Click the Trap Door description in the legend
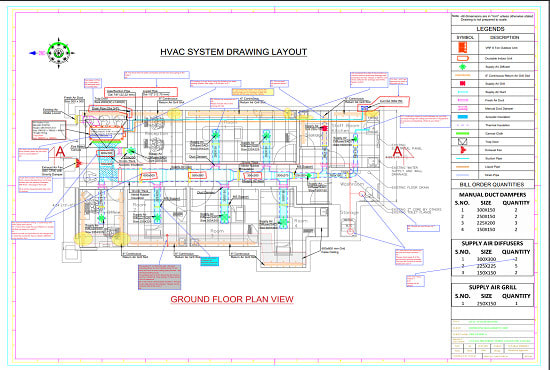Screen dimensions: 550x370 coord(493,142)
